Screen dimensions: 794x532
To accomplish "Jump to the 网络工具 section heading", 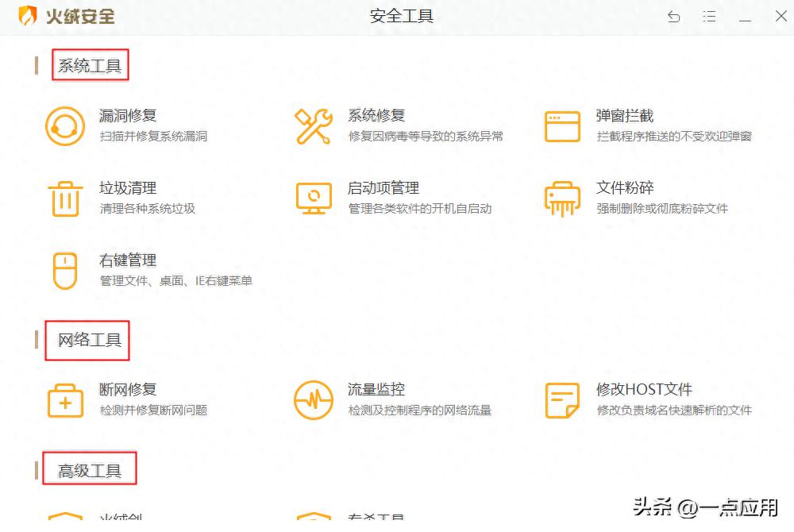I will point(90,341).
